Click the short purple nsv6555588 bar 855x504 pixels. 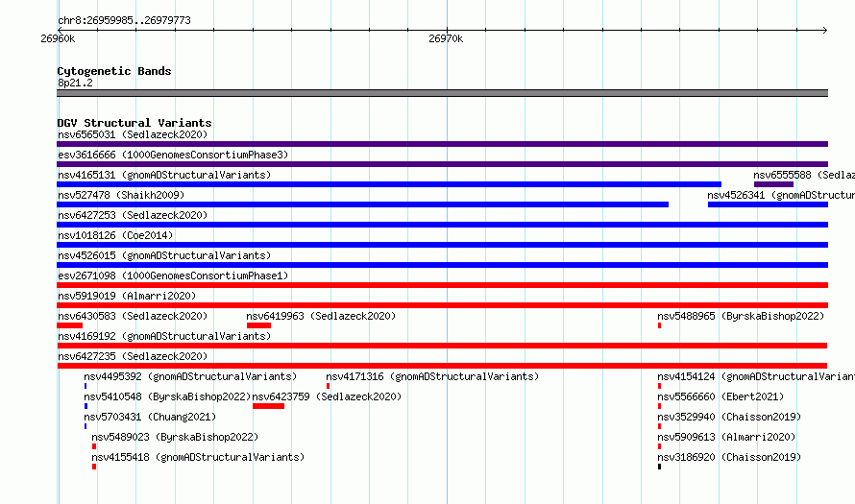pyautogui.click(x=773, y=184)
